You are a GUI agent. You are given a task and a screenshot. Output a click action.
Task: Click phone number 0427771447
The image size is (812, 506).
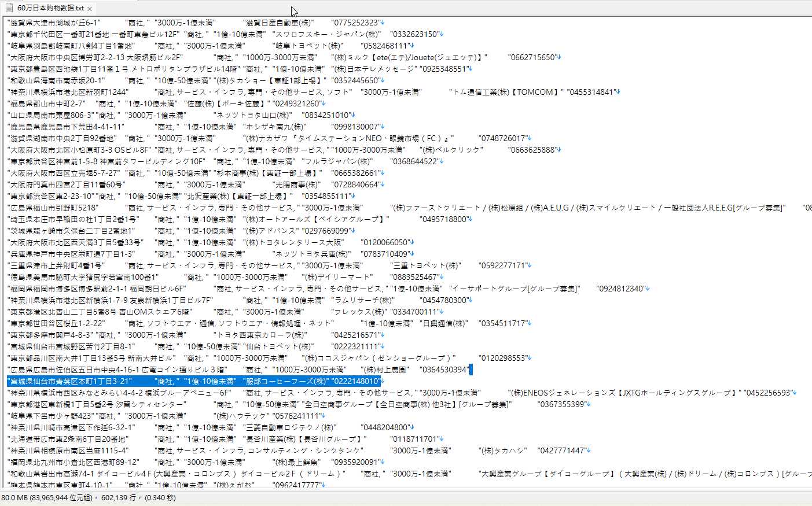[561, 450]
